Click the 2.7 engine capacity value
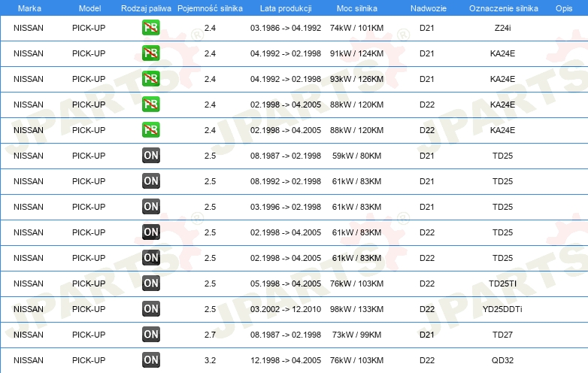The image size is (588, 373). [x=210, y=335]
